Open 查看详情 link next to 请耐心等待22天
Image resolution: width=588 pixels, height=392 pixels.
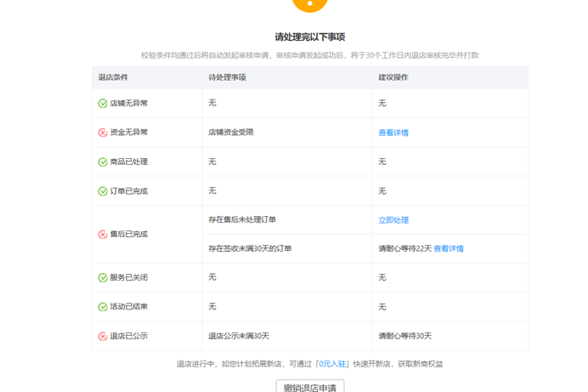coord(449,249)
